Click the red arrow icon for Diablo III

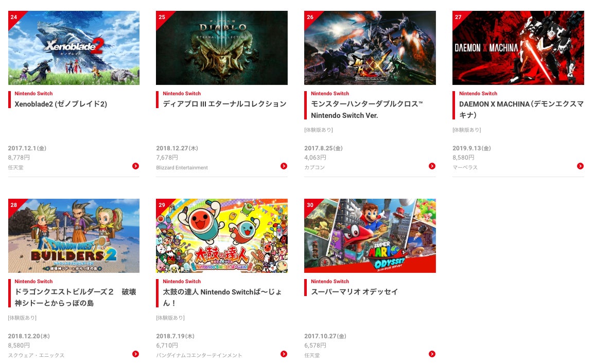coord(284,166)
